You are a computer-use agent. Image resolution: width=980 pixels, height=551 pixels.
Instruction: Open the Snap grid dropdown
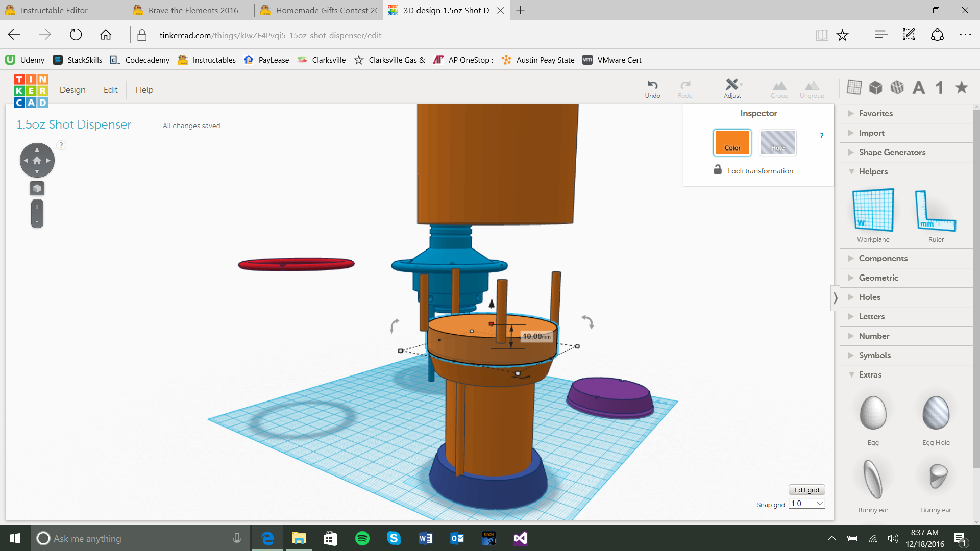807,504
